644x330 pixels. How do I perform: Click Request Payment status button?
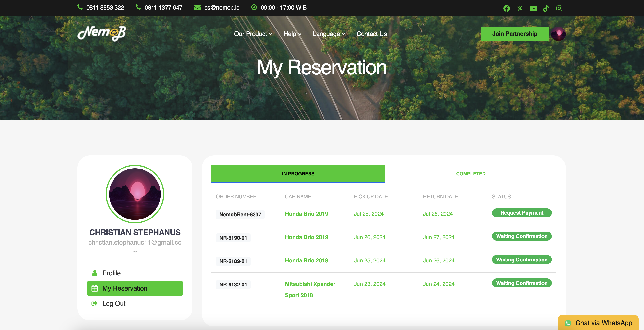click(522, 213)
